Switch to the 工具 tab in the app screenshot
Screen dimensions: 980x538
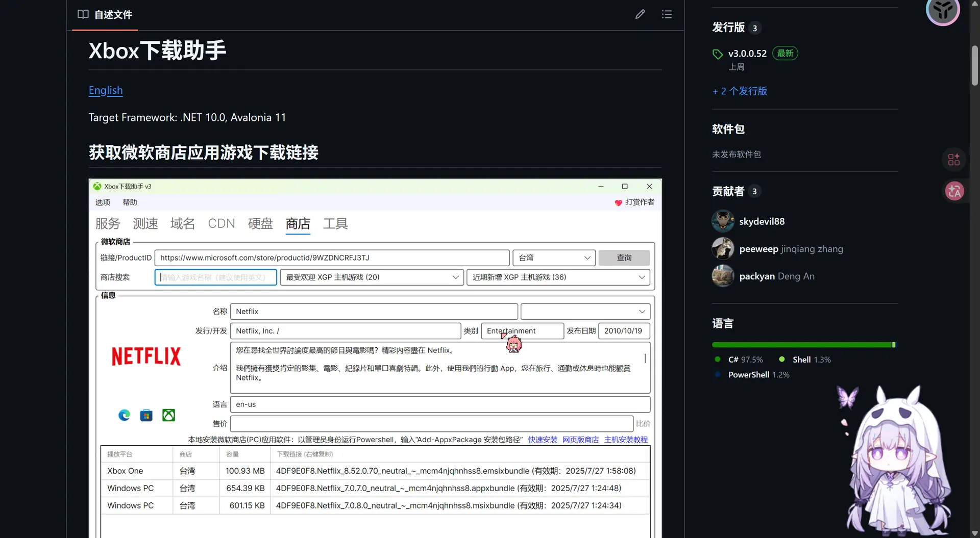click(335, 224)
